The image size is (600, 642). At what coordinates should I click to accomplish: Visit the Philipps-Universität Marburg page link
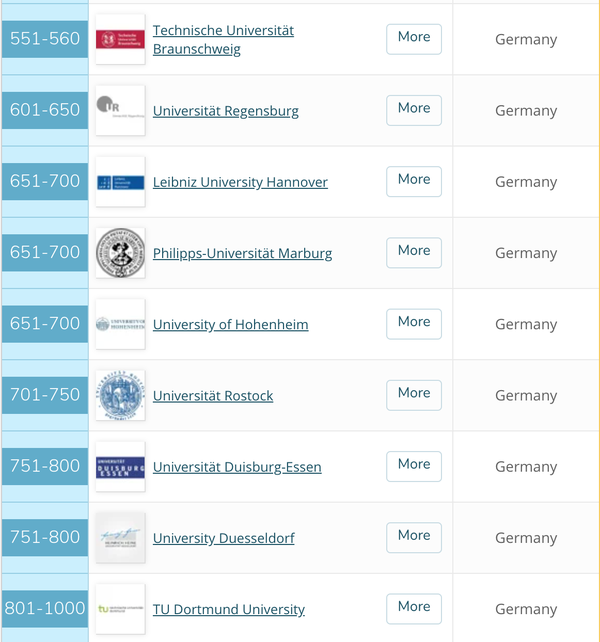(242, 253)
